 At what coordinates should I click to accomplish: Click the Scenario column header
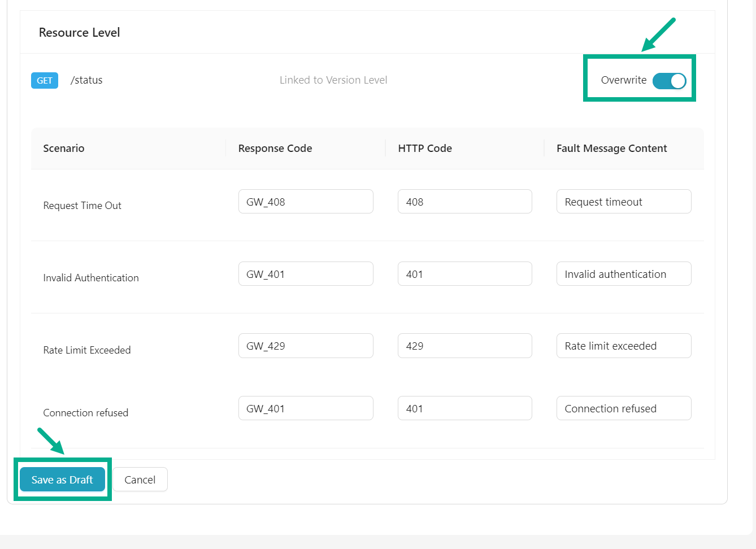pyautogui.click(x=64, y=149)
